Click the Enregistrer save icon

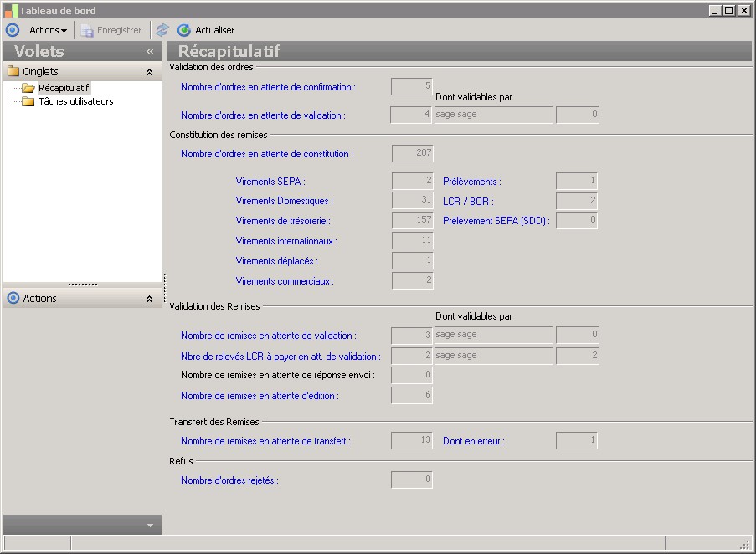coord(87,30)
